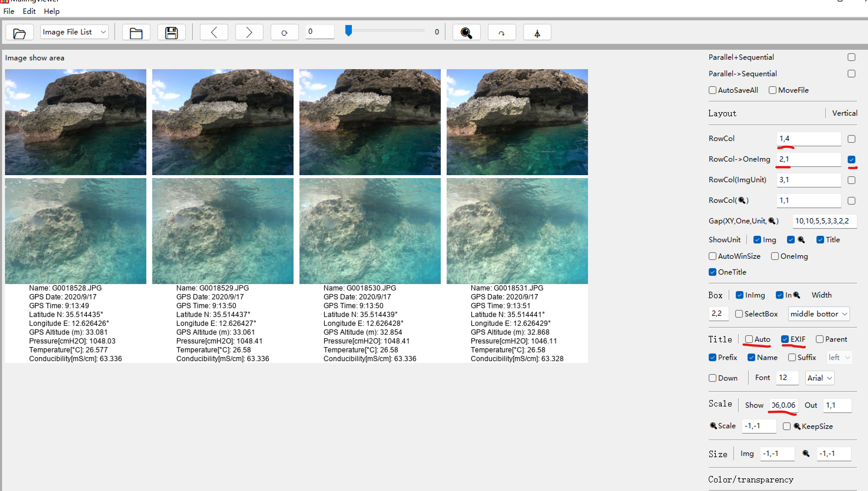Enable the MoveFile option

coord(772,90)
